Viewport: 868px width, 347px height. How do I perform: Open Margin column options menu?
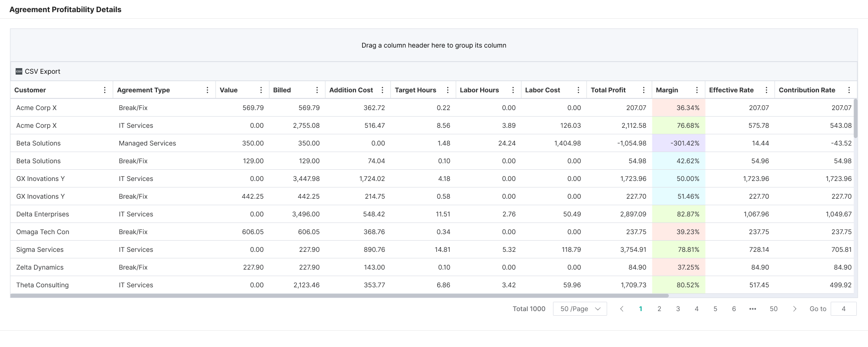[x=697, y=90]
